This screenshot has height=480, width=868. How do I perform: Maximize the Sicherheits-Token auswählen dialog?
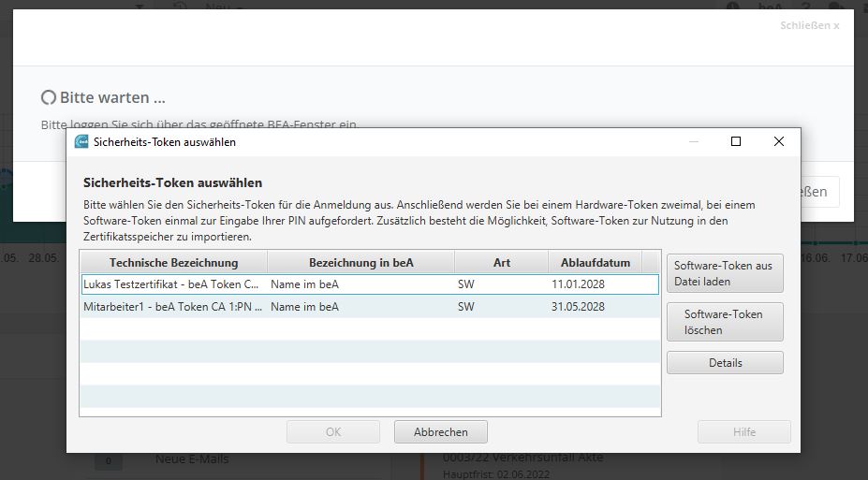736,142
